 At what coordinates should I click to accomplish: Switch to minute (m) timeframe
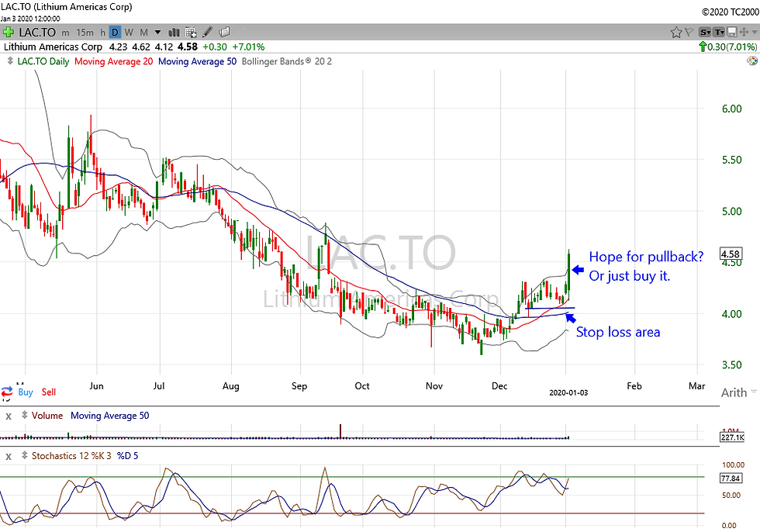[65, 33]
